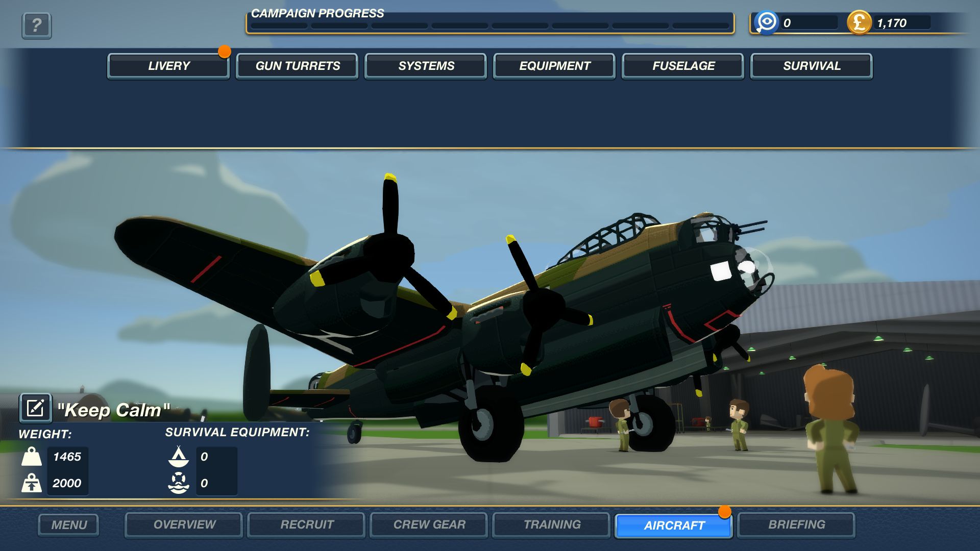Image resolution: width=980 pixels, height=551 pixels.
Task: Click the Campaign Progress bar
Action: tap(490, 25)
